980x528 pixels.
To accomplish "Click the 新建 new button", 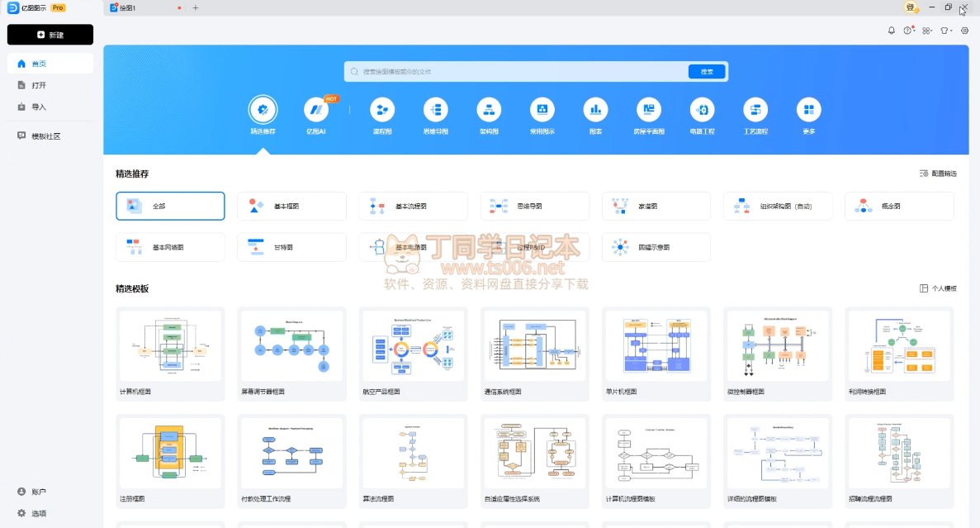I will point(50,35).
